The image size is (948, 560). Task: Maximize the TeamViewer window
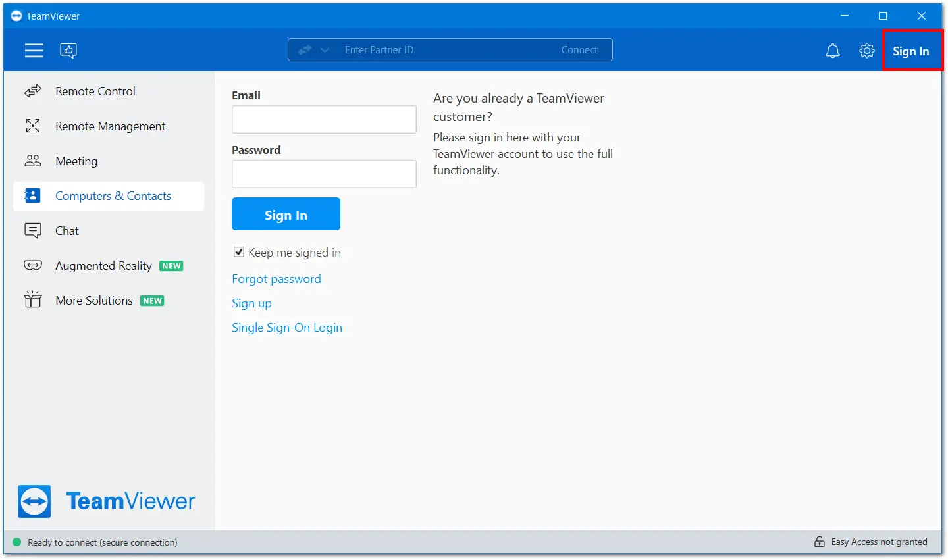(x=883, y=16)
